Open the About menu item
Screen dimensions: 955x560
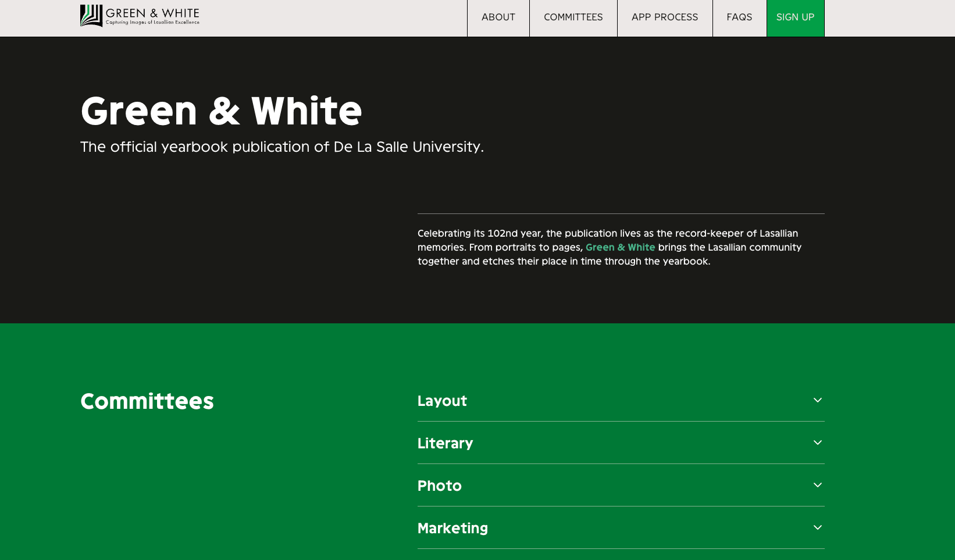click(498, 18)
